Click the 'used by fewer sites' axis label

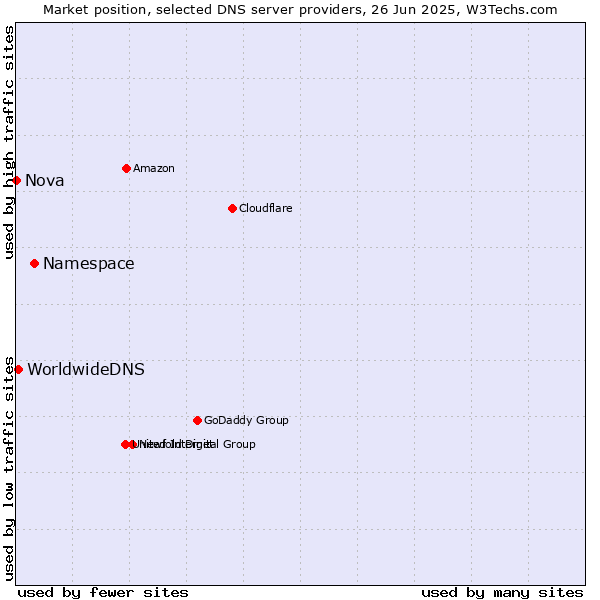tap(103, 593)
